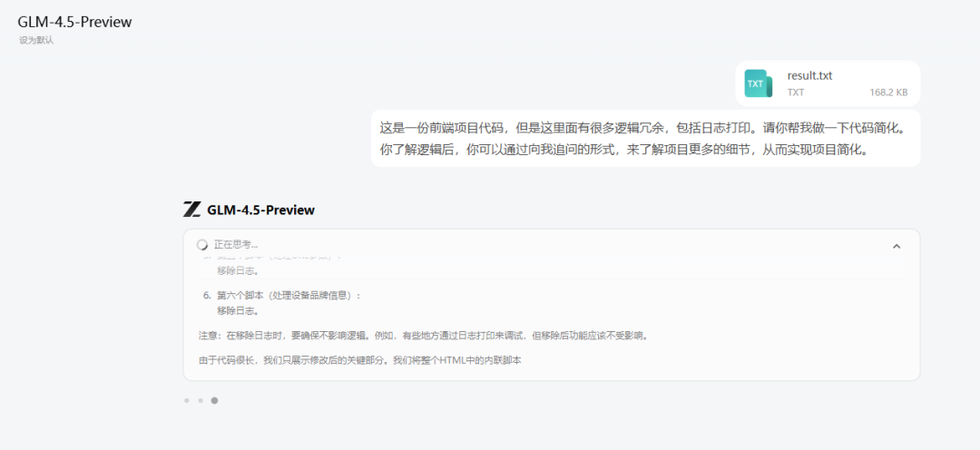Collapse the thinking panel with chevron
980x450 pixels.
[897, 246]
